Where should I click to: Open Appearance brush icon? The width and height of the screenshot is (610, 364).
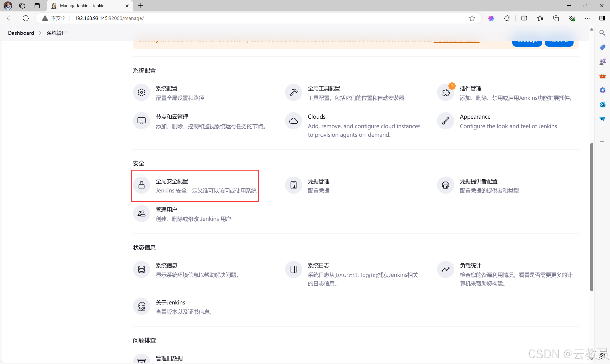coord(445,121)
